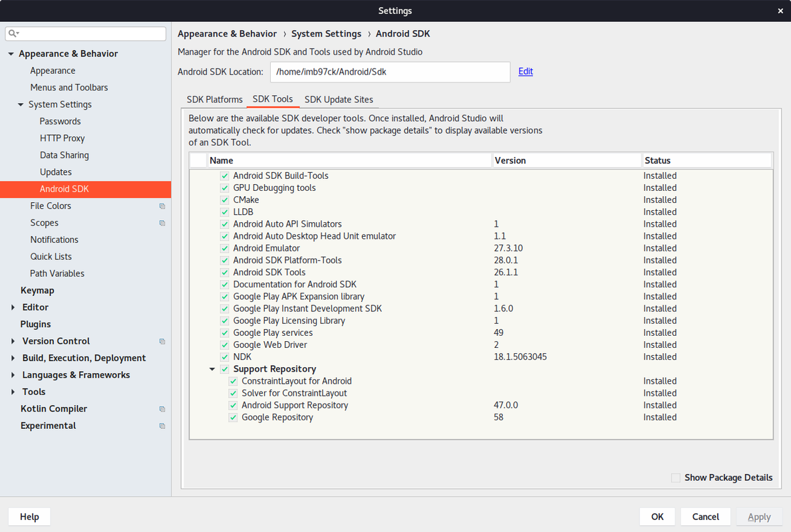
Task: Open Data Sharing settings
Action: [64, 156]
